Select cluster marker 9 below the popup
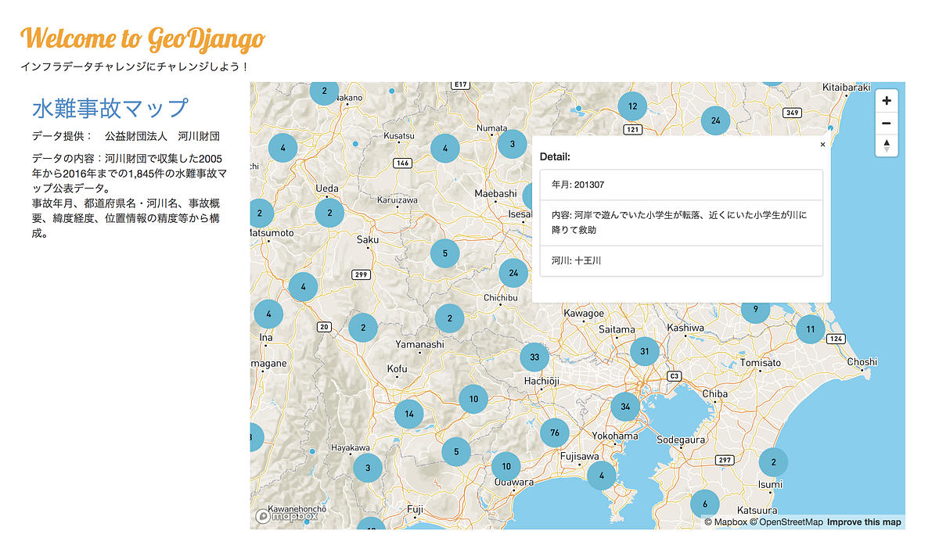Viewport: 939px width, 560px height. 755,312
